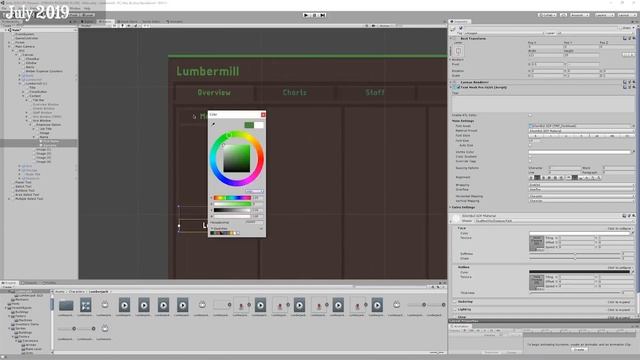Open the Horizontal Mapping dropdown

pyautogui.click(x=582, y=196)
